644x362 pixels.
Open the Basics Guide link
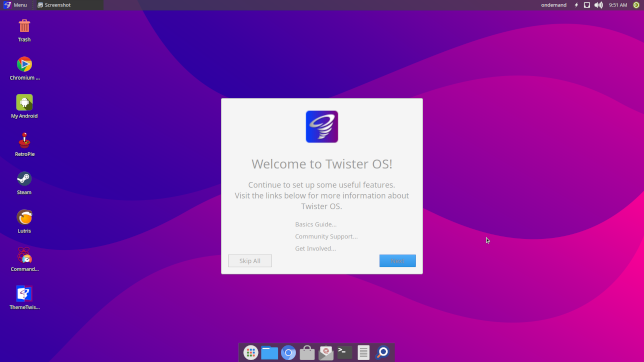tap(315, 224)
